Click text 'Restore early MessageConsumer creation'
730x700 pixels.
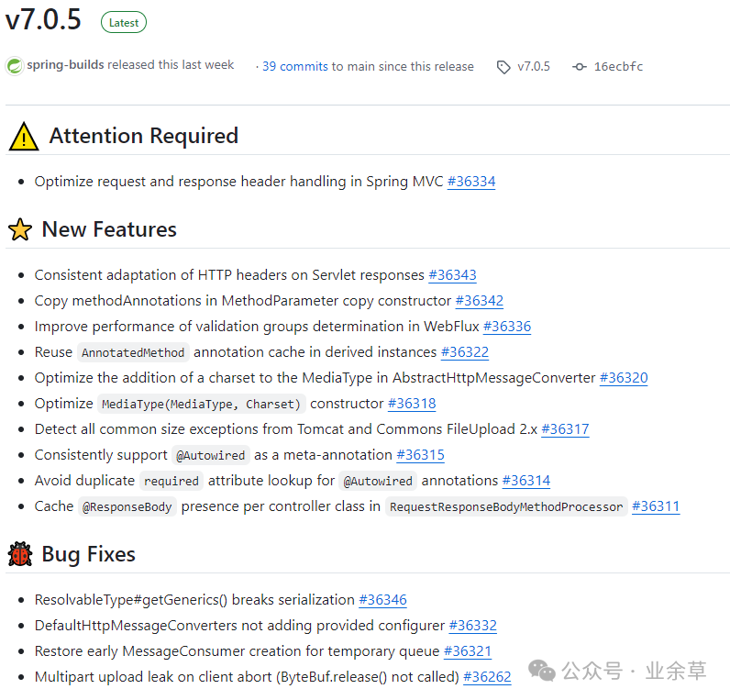168,650
